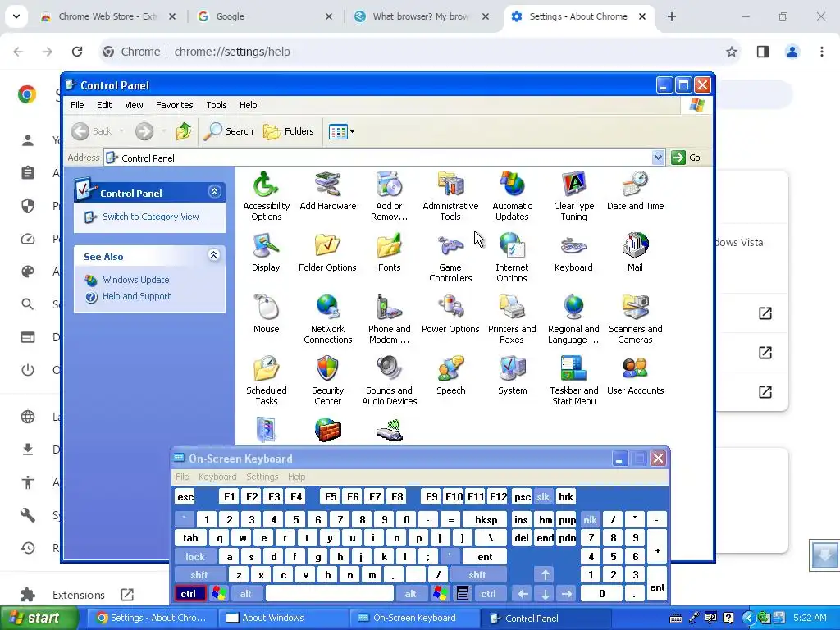This screenshot has height=630, width=840.
Task: Open the Fonts folder icon
Action: 389,253
